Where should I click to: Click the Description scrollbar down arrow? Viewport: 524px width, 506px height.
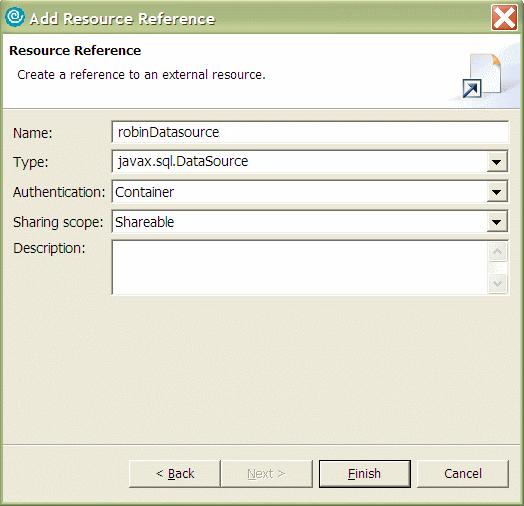pyautogui.click(x=498, y=283)
